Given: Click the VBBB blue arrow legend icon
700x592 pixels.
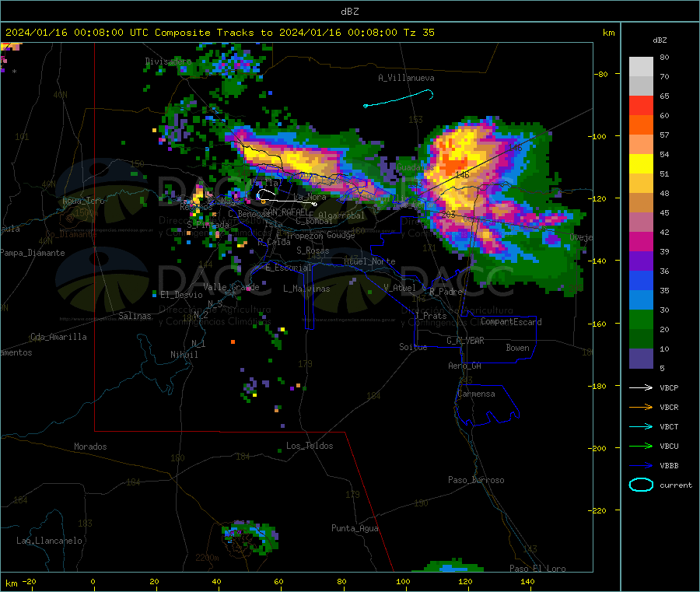Looking at the screenshot, I should (641, 466).
